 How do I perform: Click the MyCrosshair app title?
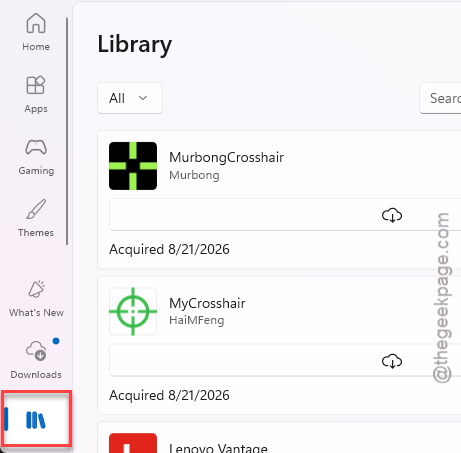click(207, 303)
